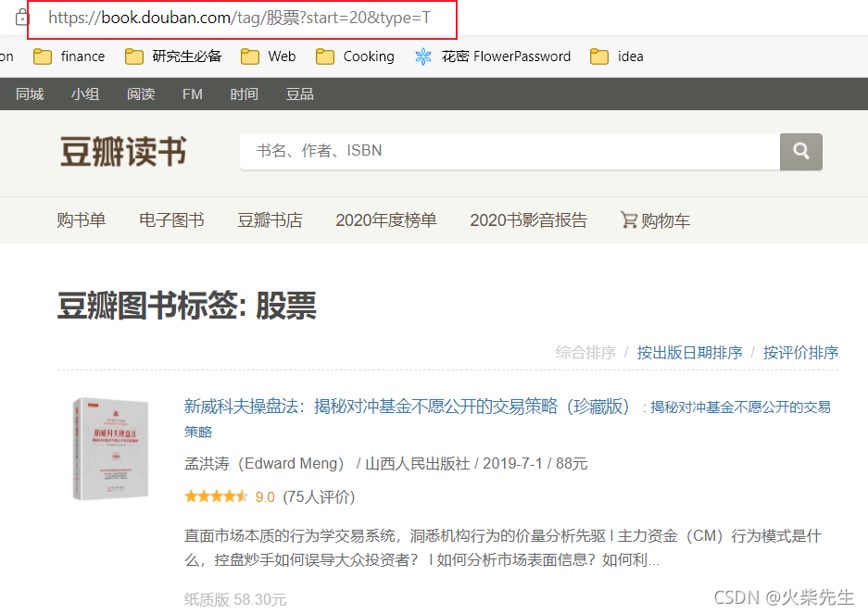Sort books by 按评价排序
Viewport: 868px width, 614px height.
coord(801,353)
